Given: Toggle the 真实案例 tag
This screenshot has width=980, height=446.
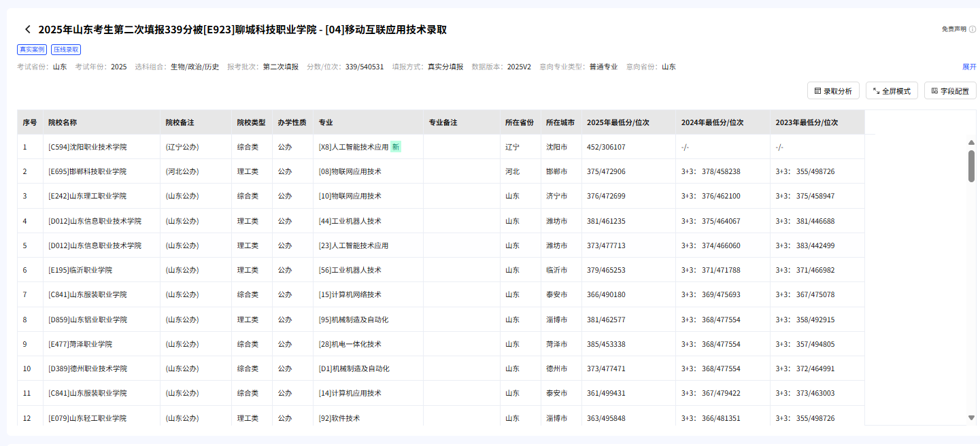Looking at the screenshot, I should [x=33, y=49].
